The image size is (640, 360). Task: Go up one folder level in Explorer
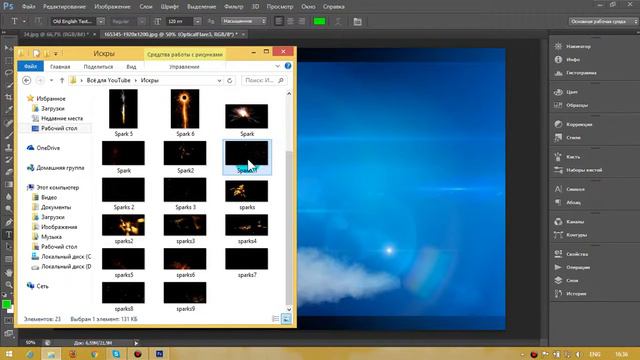pyautogui.click(x=62, y=80)
